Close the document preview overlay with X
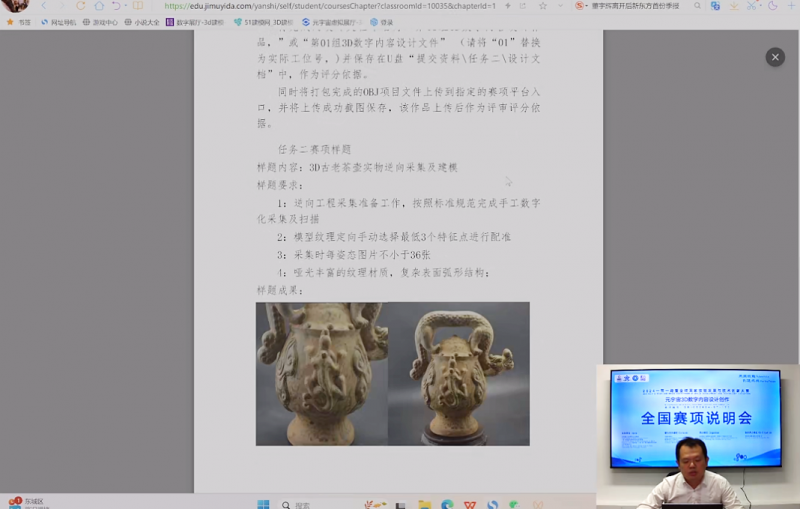The image size is (800, 509). point(775,57)
